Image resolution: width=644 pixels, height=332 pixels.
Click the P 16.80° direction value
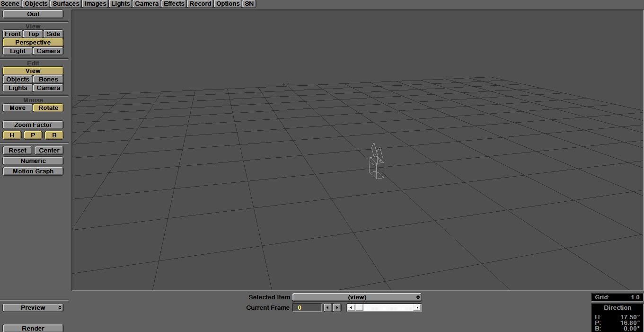point(630,323)
